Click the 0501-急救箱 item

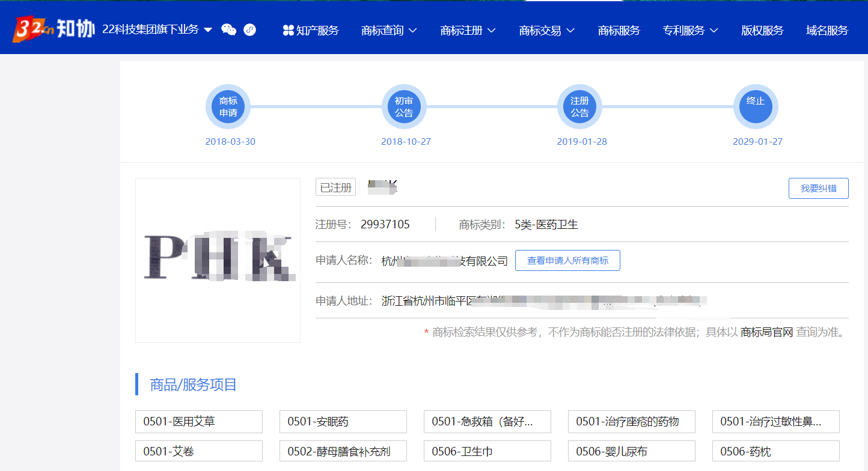pyautogui.click(x=487, y=422)
